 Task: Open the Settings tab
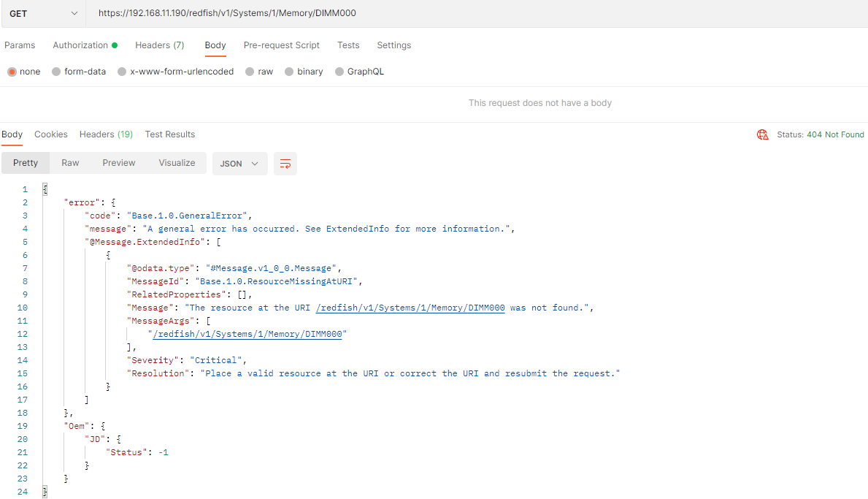[394, 45]
